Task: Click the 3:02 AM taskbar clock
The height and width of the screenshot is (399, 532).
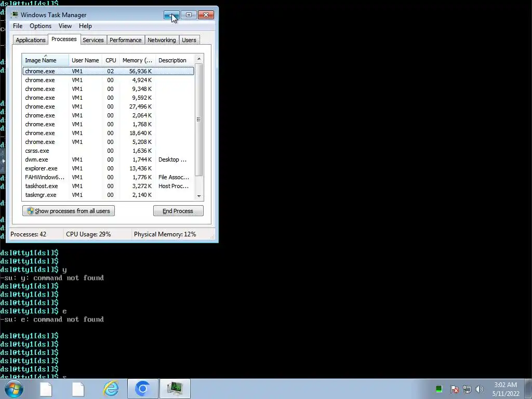Action: click(x=506, y=389)
